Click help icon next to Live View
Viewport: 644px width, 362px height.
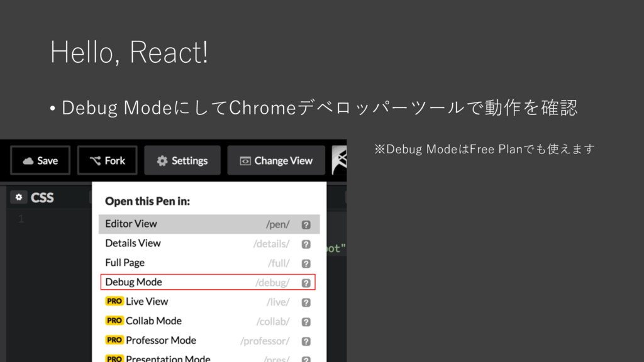(306, 302)
